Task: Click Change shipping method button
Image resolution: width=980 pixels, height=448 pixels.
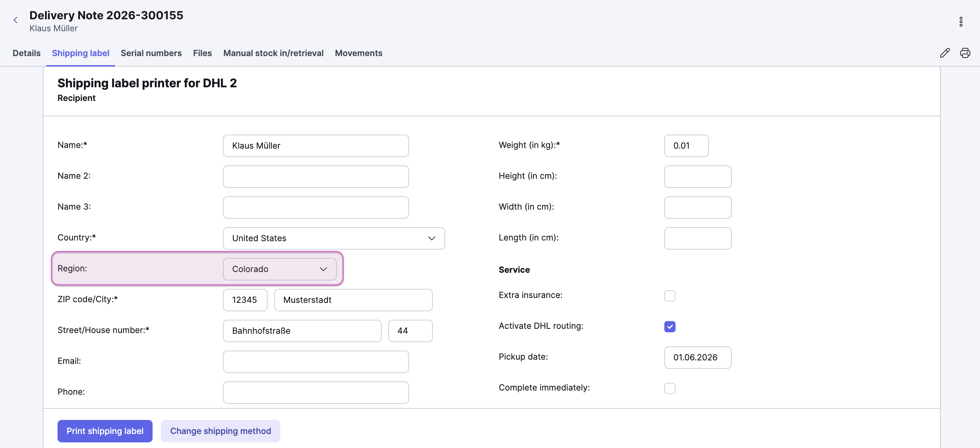Action: coord(220,431)
